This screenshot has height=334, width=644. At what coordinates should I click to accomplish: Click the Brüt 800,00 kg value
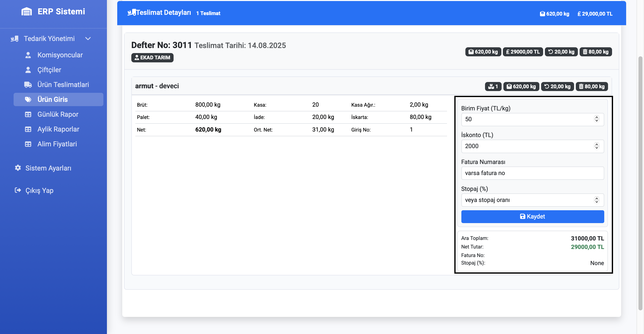point(208,105)
